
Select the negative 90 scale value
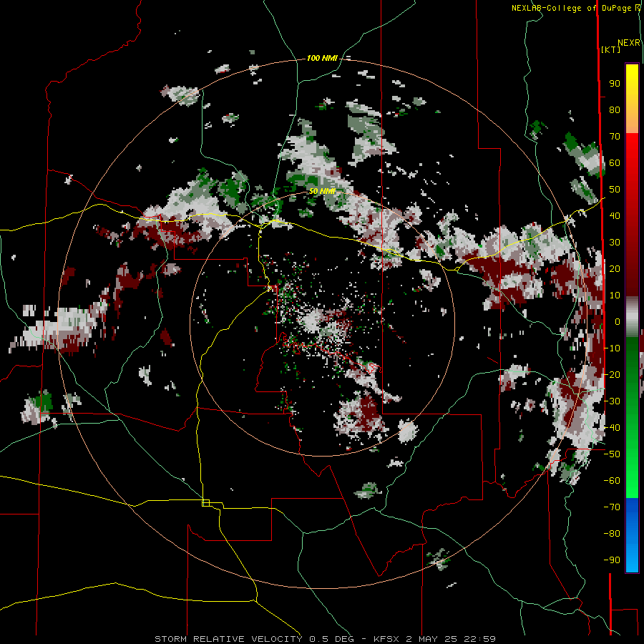click(x=612, y=560)
